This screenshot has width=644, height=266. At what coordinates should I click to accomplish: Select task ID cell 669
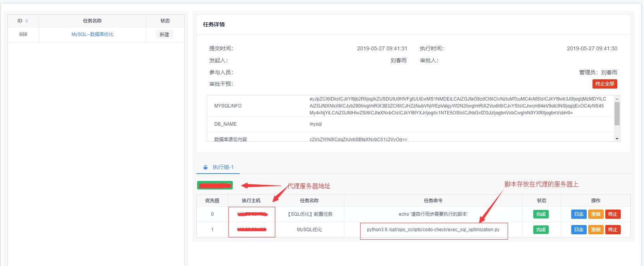[x=23, y=34]
